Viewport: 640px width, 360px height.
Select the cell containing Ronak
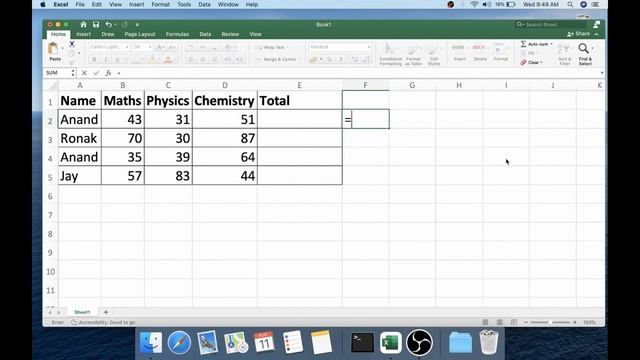click(x=80, y=138)
